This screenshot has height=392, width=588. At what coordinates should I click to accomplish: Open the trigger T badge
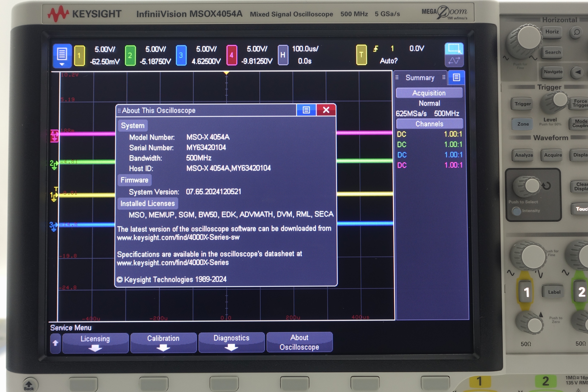361,55
